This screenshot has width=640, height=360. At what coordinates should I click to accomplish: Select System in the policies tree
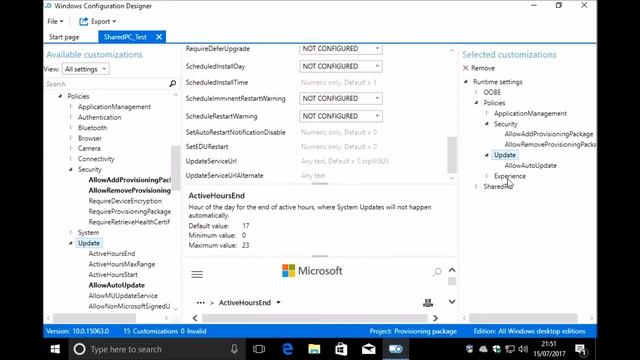point(88,233)
